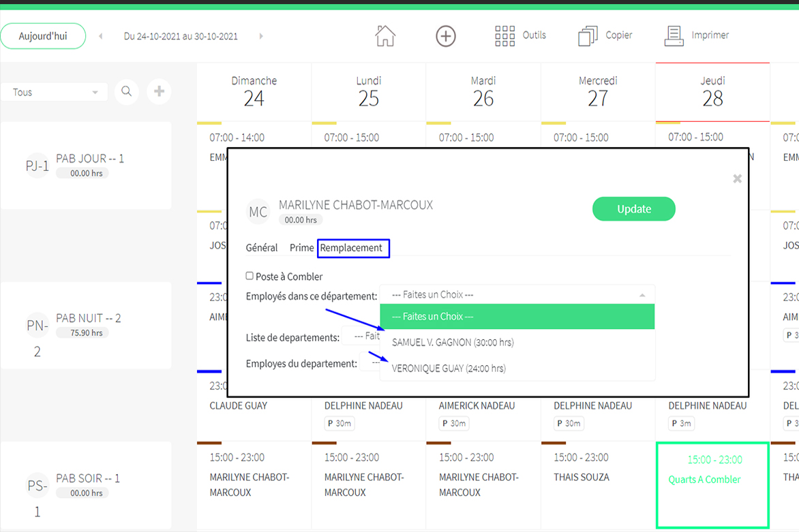
Task: Click the PJ-1 group badge
Action: [x=37, y=166]
